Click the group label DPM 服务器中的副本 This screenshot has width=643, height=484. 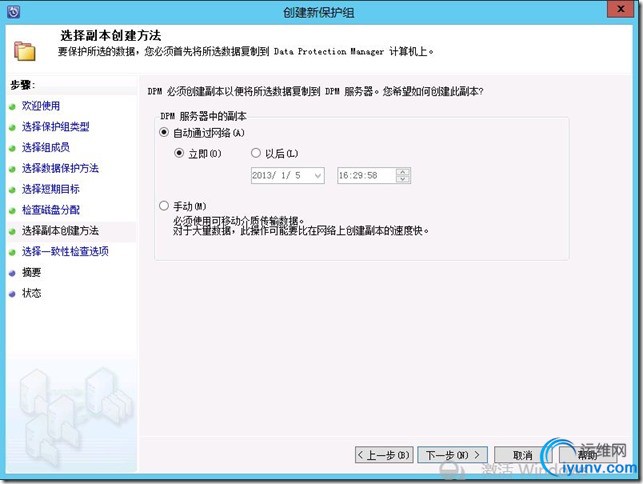(x=203, y=116)
